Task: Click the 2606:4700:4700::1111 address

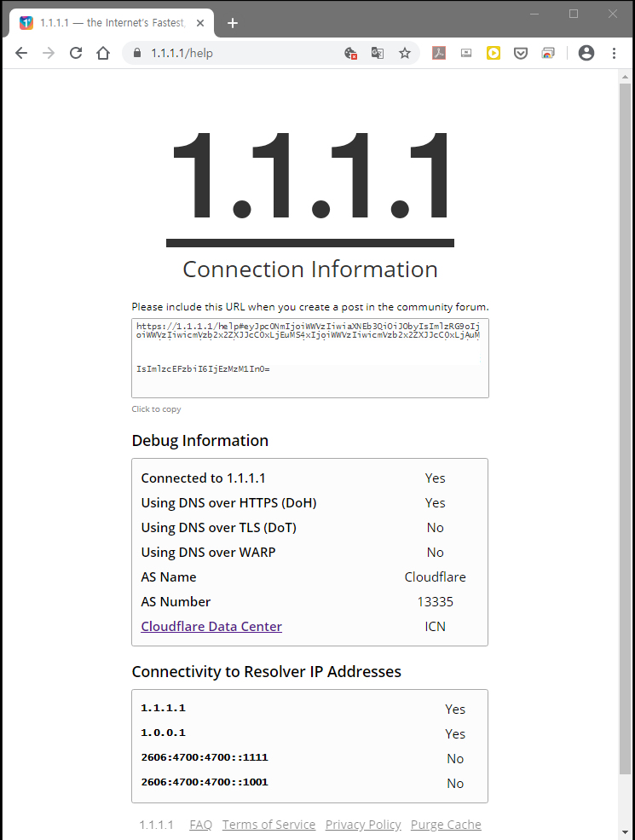Action: [205, 757]
